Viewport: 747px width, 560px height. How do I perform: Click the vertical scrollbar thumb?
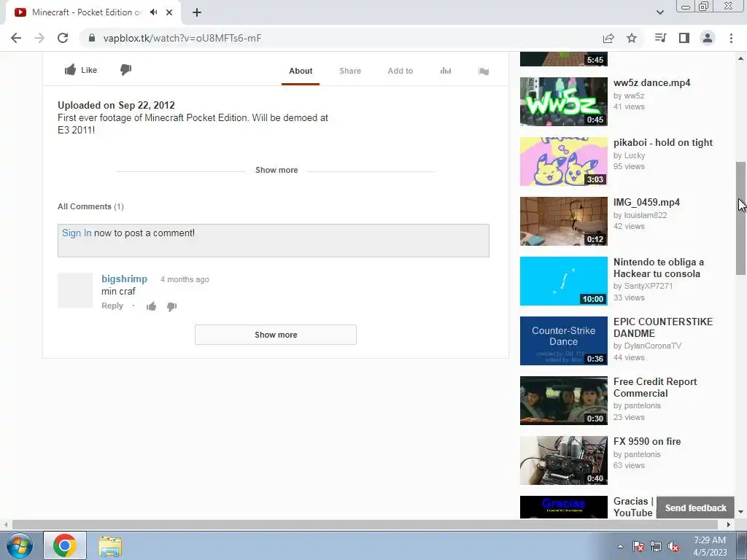click(740, 218)
